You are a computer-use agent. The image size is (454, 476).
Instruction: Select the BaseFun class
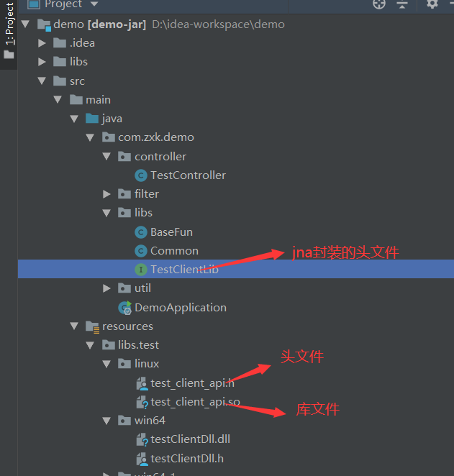(x=171, y=232)
